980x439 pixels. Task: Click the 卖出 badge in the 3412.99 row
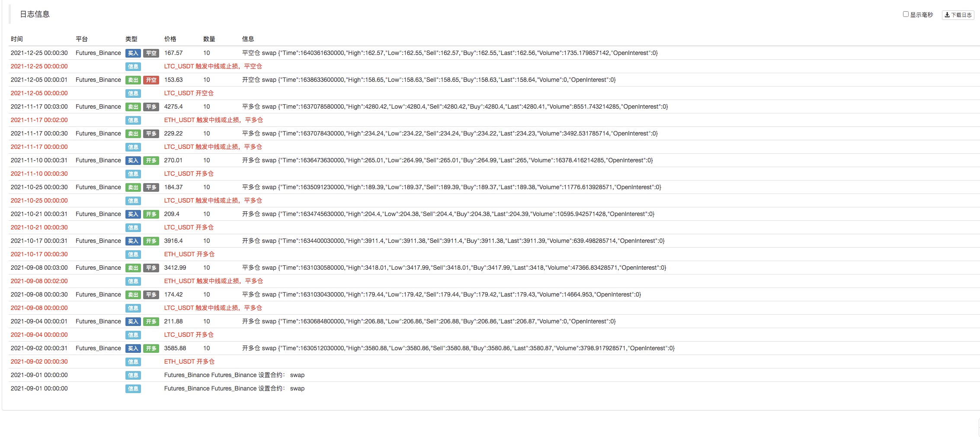[x=133, y=268]
